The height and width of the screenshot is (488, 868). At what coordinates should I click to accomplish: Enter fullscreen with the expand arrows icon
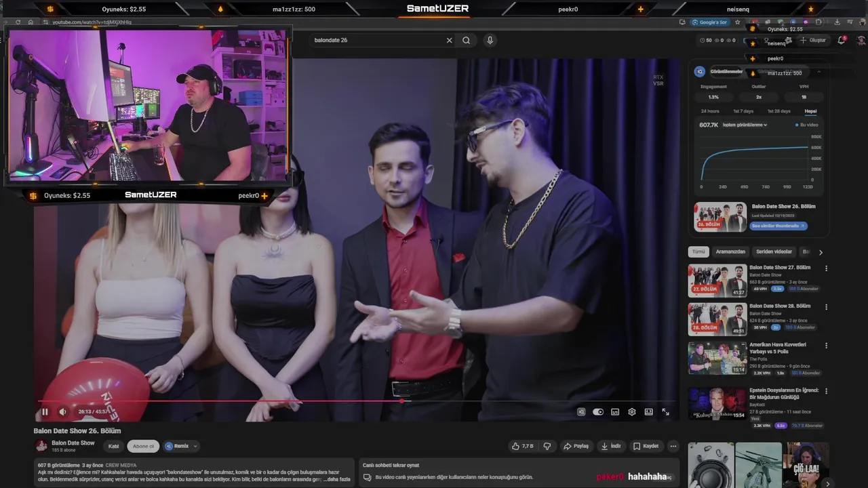tap(666, 411)
